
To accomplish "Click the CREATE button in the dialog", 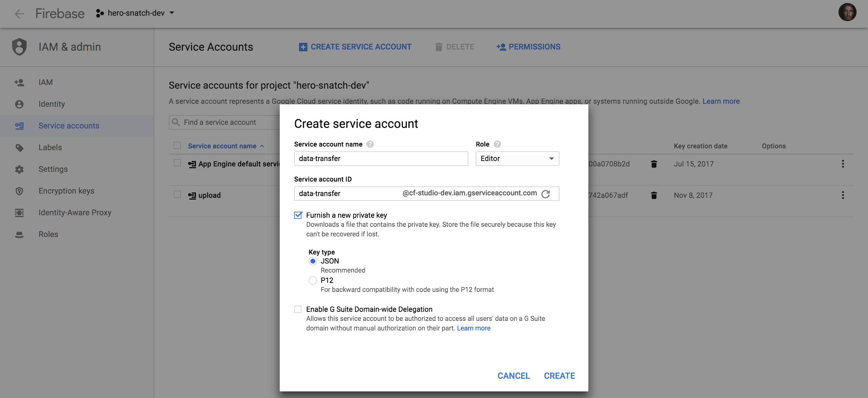I will coord(559,376).
